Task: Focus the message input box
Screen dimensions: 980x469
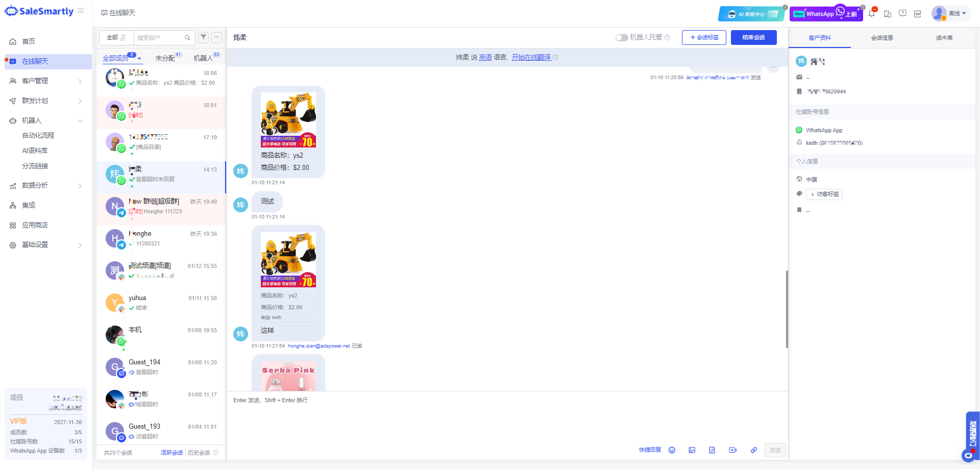Action: (x=507, y=418)
